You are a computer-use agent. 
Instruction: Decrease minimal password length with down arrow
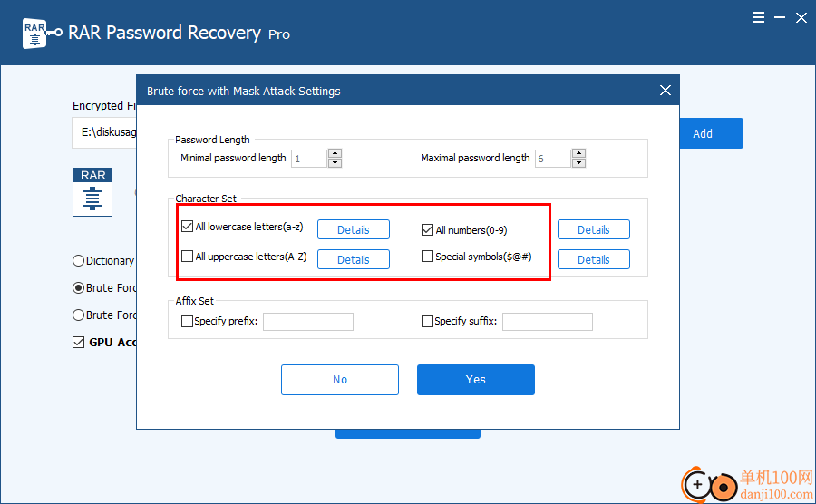(335, 163)
